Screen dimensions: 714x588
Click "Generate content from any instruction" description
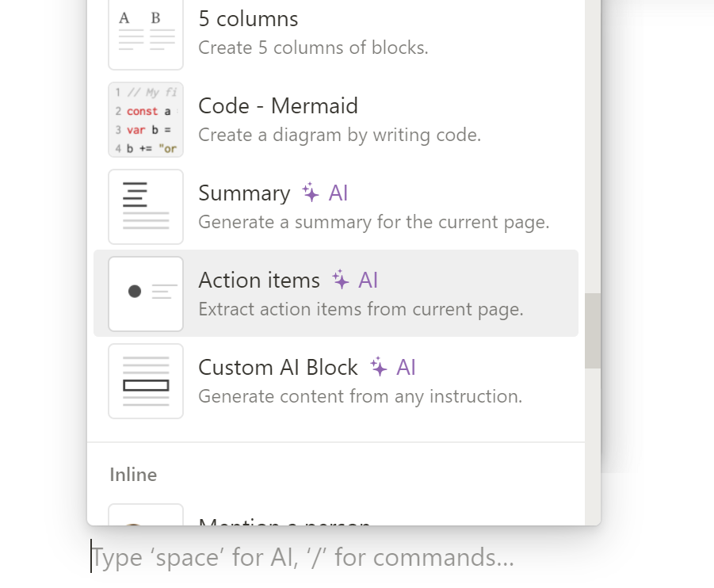coord(360,396)
